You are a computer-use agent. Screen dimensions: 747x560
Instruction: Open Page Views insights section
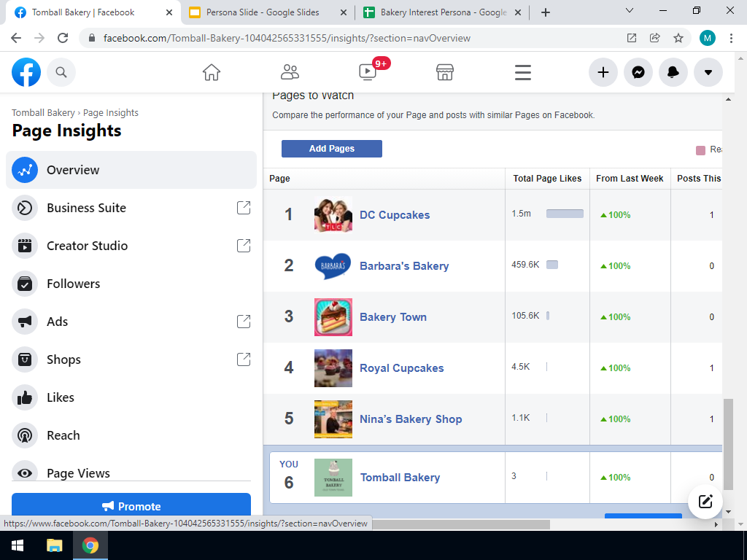click(x=131, y=472)
